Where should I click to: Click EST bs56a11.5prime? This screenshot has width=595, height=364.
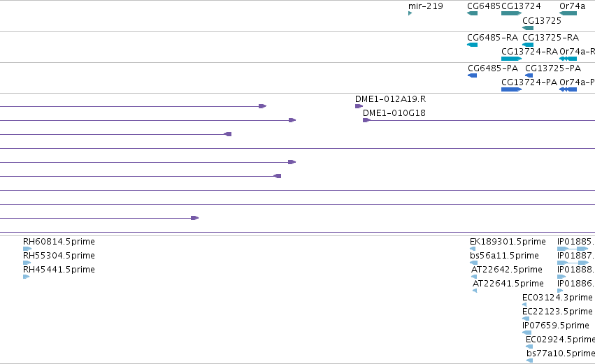coord(473,263)
